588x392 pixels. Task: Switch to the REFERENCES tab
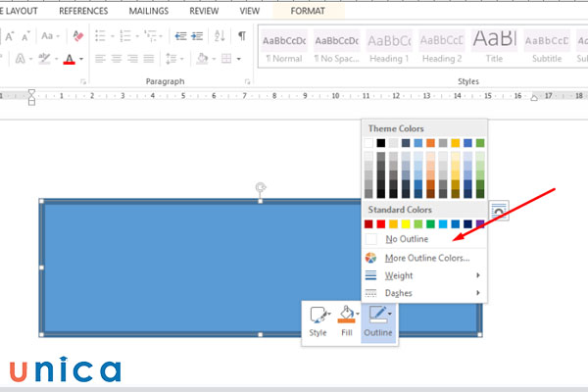83,11
